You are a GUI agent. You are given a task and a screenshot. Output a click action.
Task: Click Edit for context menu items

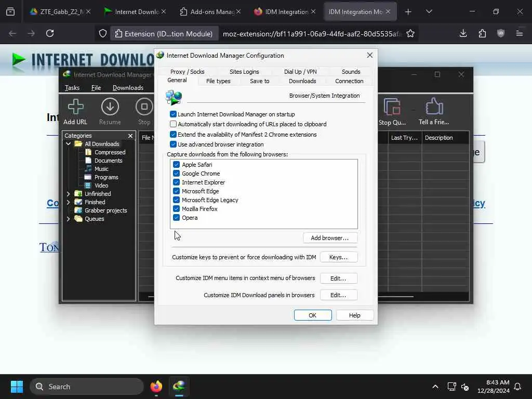click(339, 278)
